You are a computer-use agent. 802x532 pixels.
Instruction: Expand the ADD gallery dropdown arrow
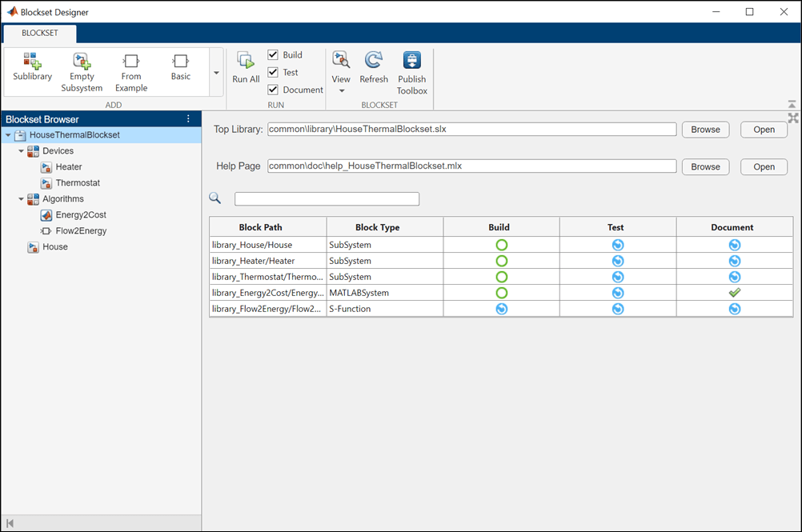(216, 73)
